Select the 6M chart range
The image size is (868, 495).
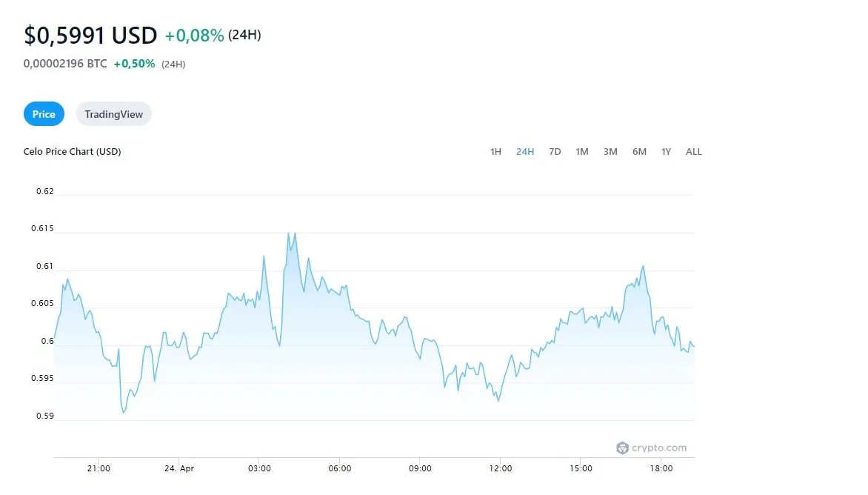click(638, 151)
